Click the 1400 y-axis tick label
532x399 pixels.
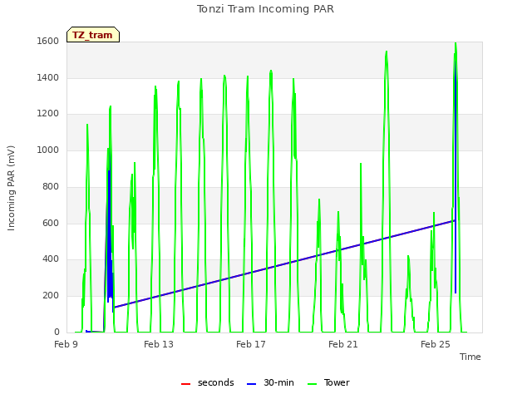tap(48, 77)
